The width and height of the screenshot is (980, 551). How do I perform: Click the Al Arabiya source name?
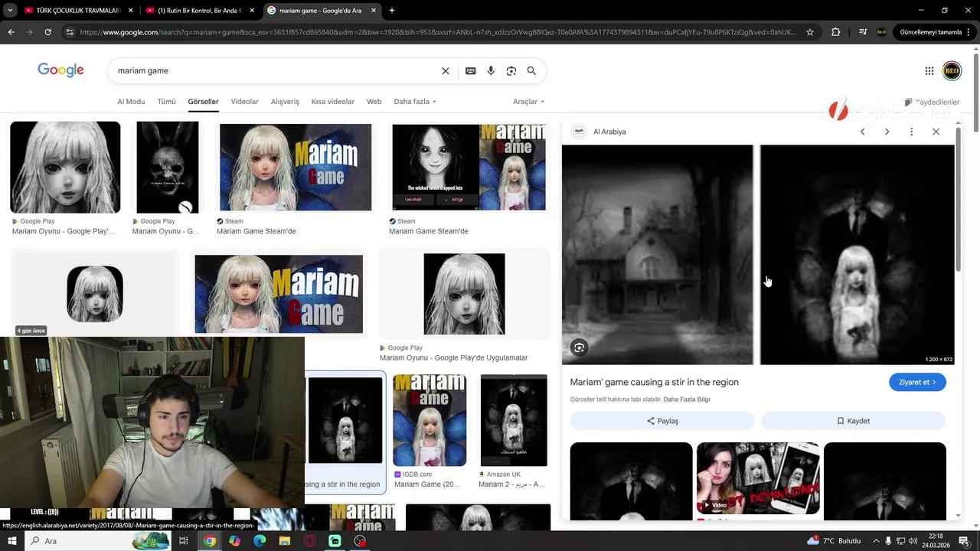pyautogui.click(x=609, y=132)
